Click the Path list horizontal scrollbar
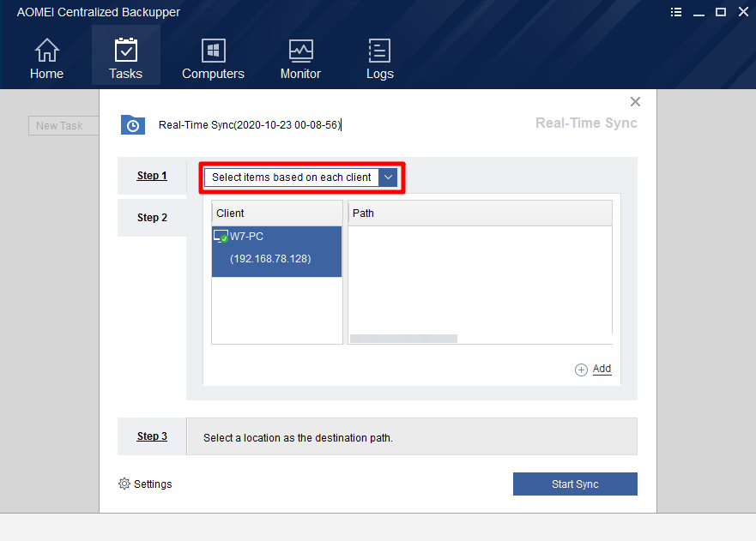Viewport: 756px width, 541px height. point(403,339)
